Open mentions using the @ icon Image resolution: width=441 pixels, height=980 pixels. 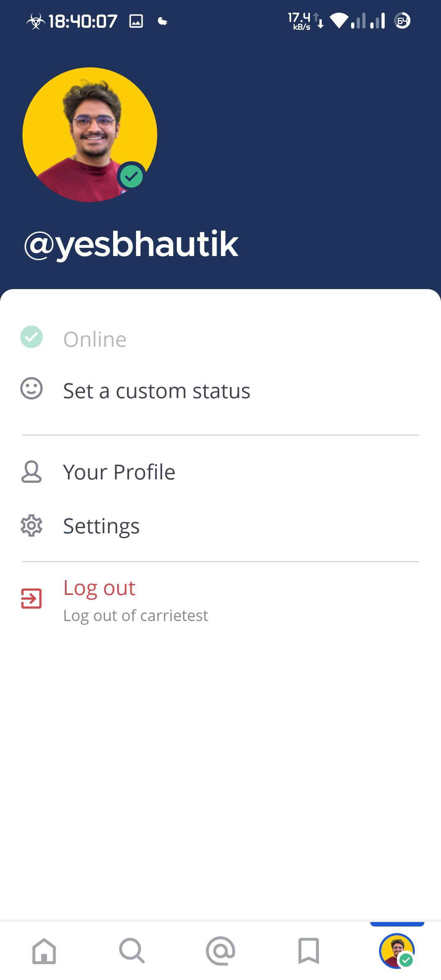[220, 951]
